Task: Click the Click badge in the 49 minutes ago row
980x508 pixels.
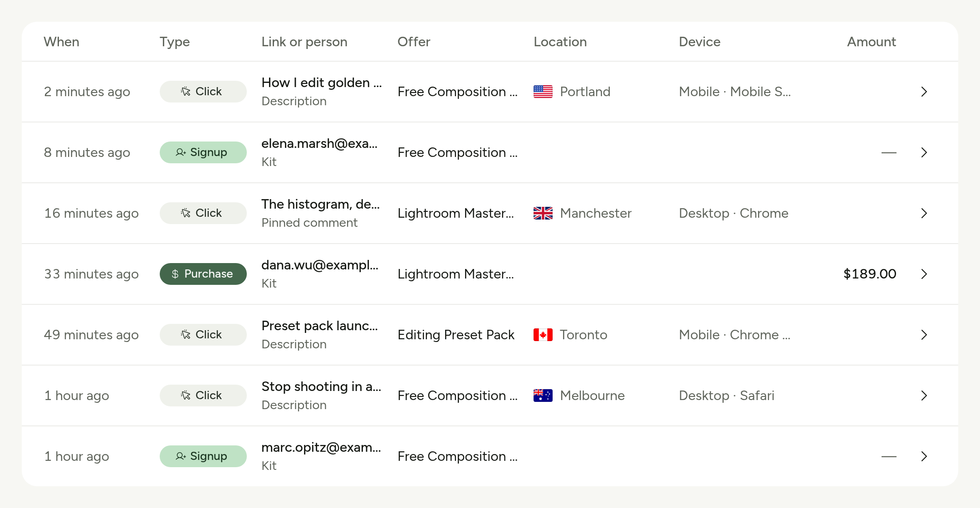Action: point(203,335)
